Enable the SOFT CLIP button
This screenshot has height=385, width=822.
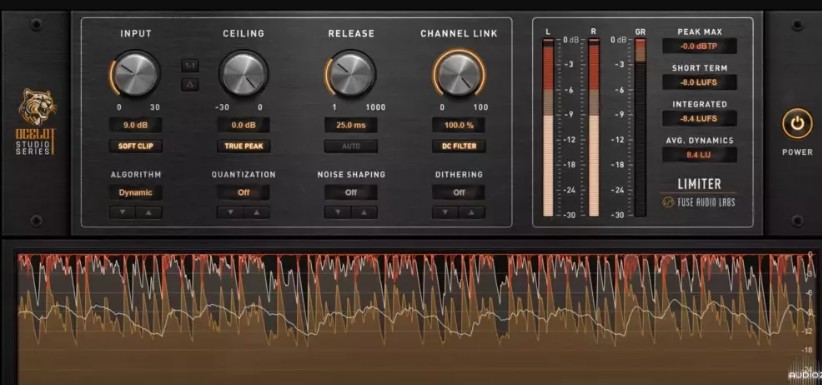136,146
